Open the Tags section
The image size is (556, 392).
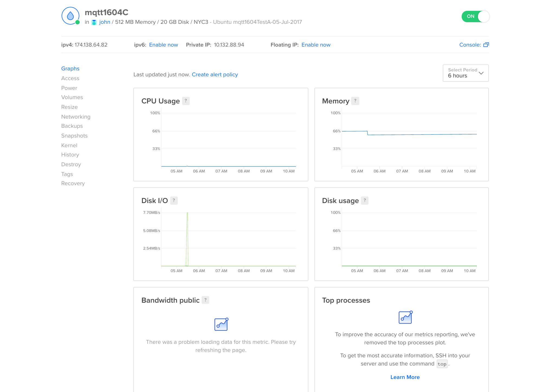[67, 174]
